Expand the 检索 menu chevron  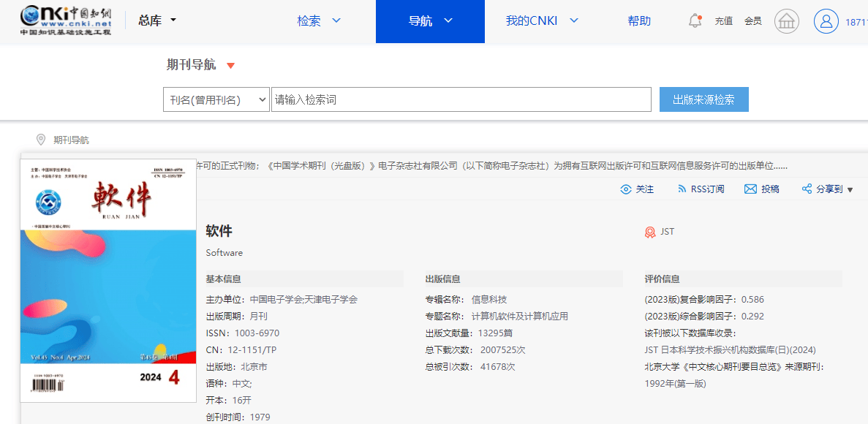336,21
